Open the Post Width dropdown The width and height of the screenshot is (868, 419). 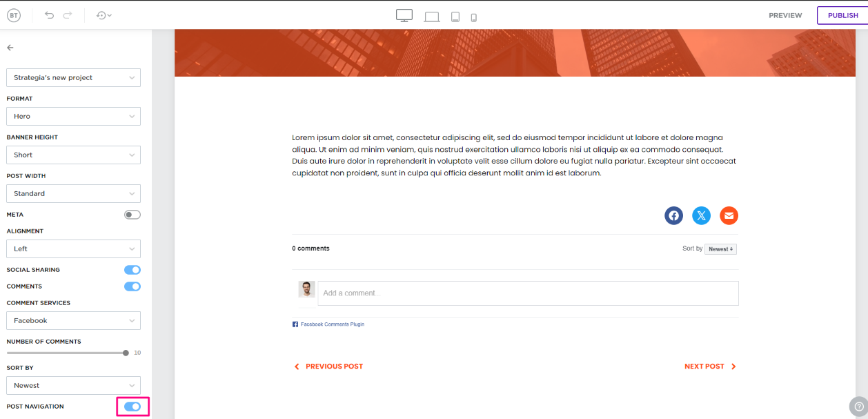click(x=73, y=193)
